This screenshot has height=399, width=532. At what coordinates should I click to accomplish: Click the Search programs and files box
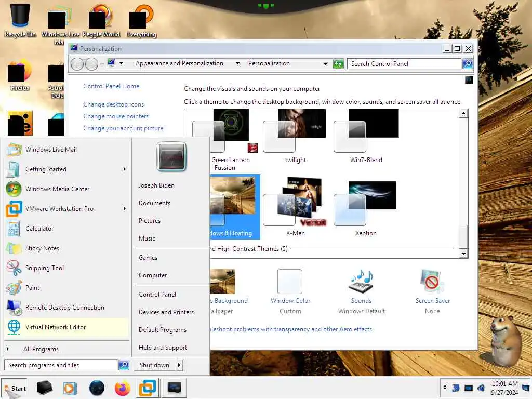click(61, 365)
